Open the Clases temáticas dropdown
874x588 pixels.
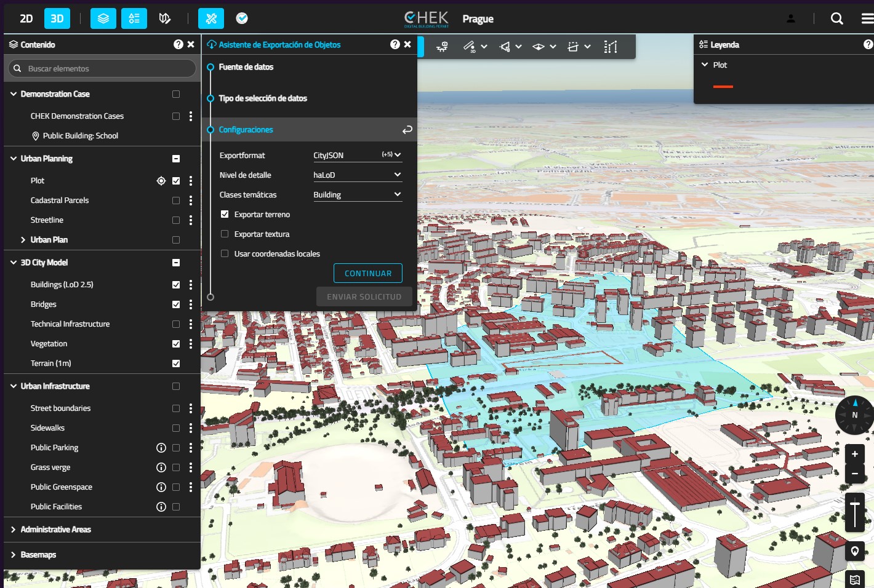[357, 195]
